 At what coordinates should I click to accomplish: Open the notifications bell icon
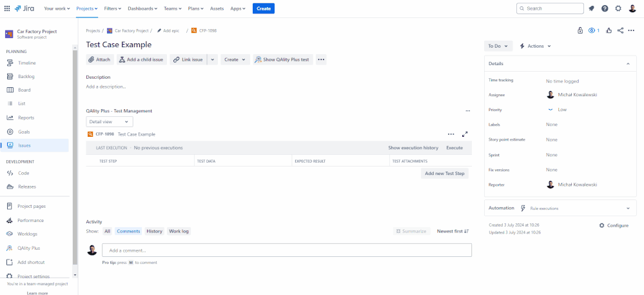click(x=591, y=8)
